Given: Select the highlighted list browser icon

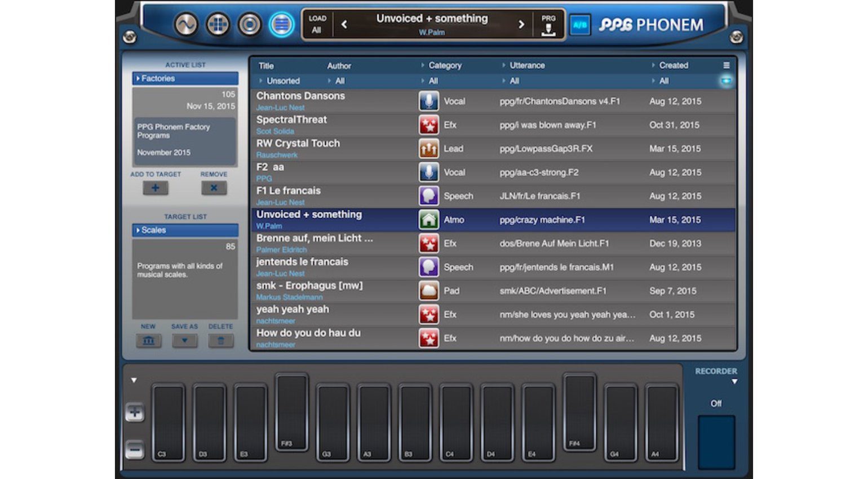Looking at the screenshot, I should pyautogui.click(x=281, y=25).
